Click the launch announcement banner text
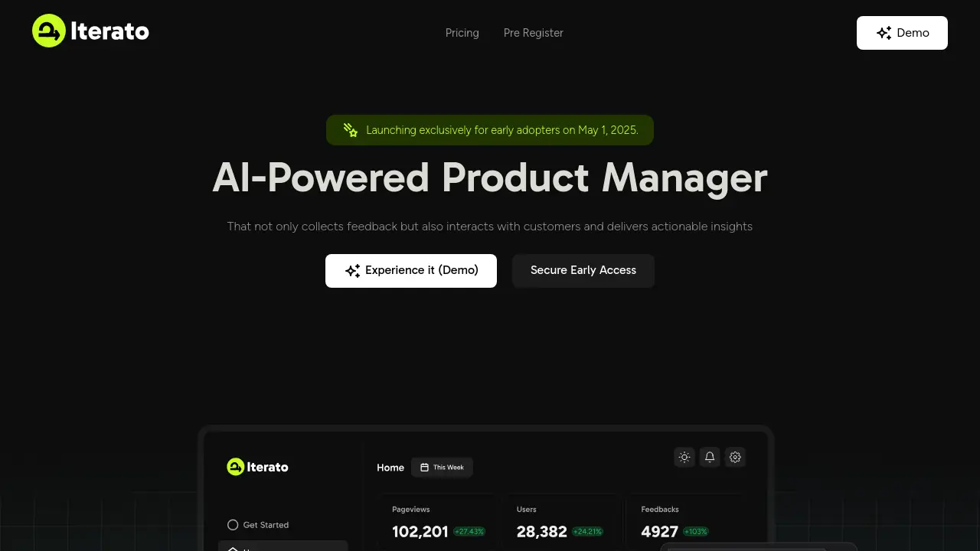Viewport: 980px width, 551px height. [502, 130]
